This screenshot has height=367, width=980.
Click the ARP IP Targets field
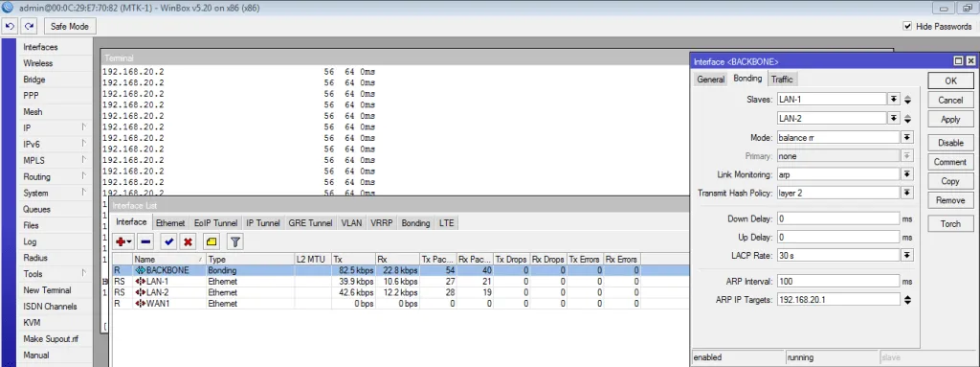tap(837, 300)
